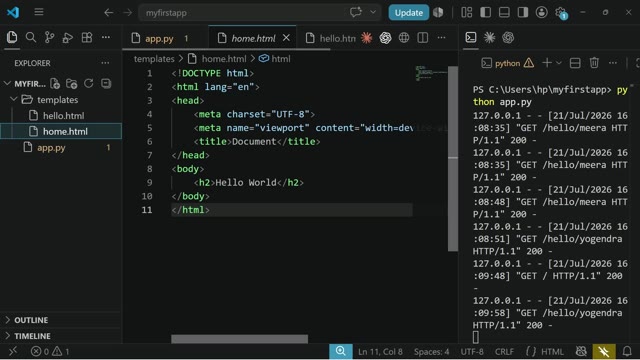Click the html symbol breadcrumb
The width and height of the screenshot is (640, 360).
point(281,59)
